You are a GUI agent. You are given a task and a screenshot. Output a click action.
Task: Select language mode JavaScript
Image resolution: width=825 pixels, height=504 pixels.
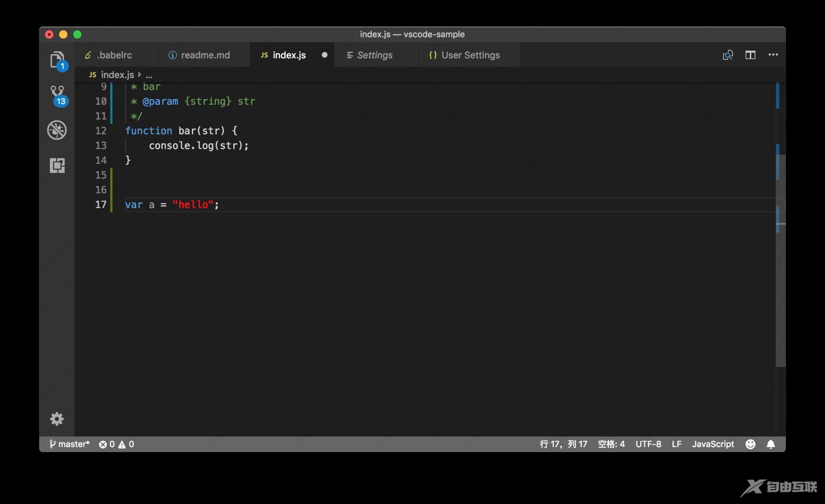coord(713,444)
